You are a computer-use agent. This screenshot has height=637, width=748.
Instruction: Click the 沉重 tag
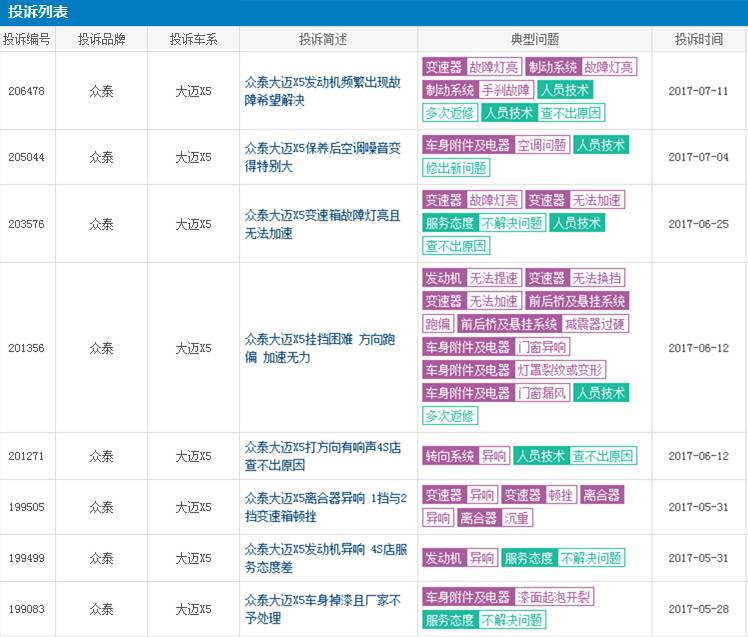coord(517,518)
